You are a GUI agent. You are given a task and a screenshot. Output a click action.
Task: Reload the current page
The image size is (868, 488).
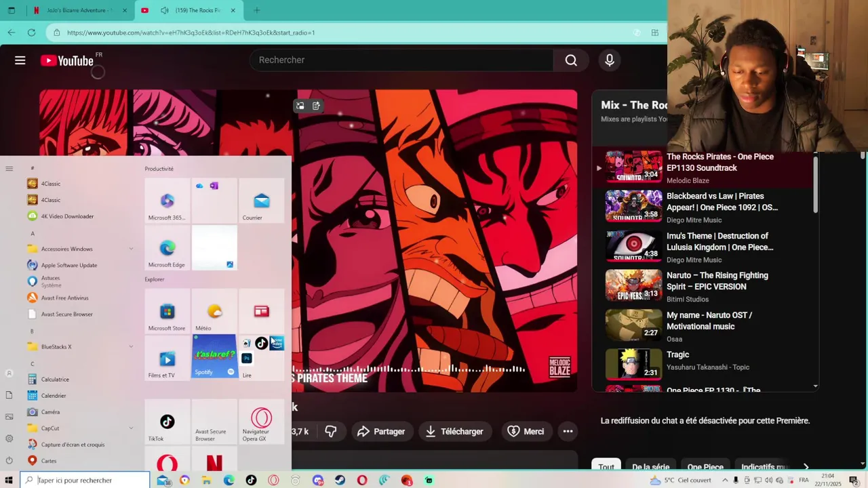coord(31,33)
